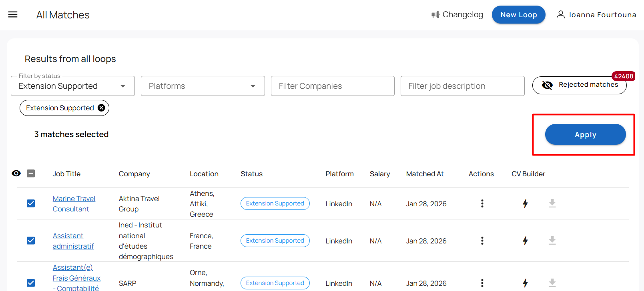Expand the Filter by status dropdown

point(73,86)
